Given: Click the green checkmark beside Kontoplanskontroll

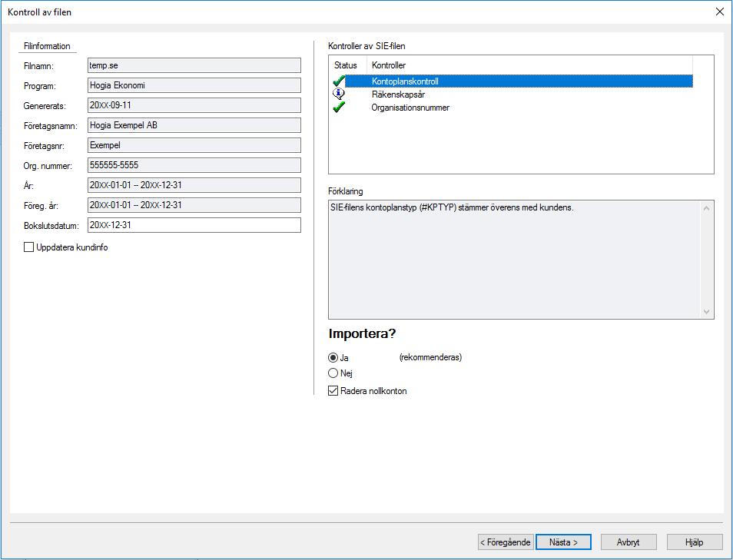Looking at the screenshot, I should [339, 81].
